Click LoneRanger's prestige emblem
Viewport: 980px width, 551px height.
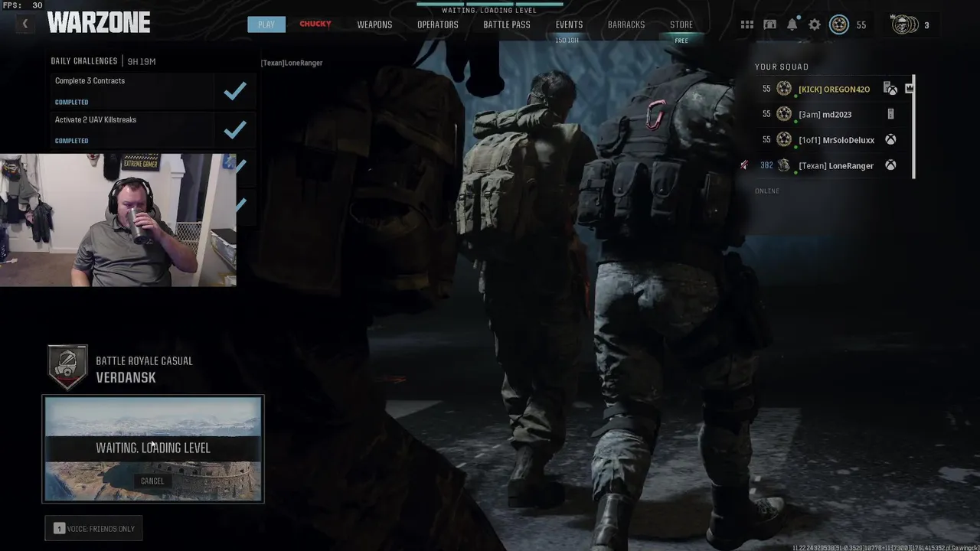coord(784,165)
